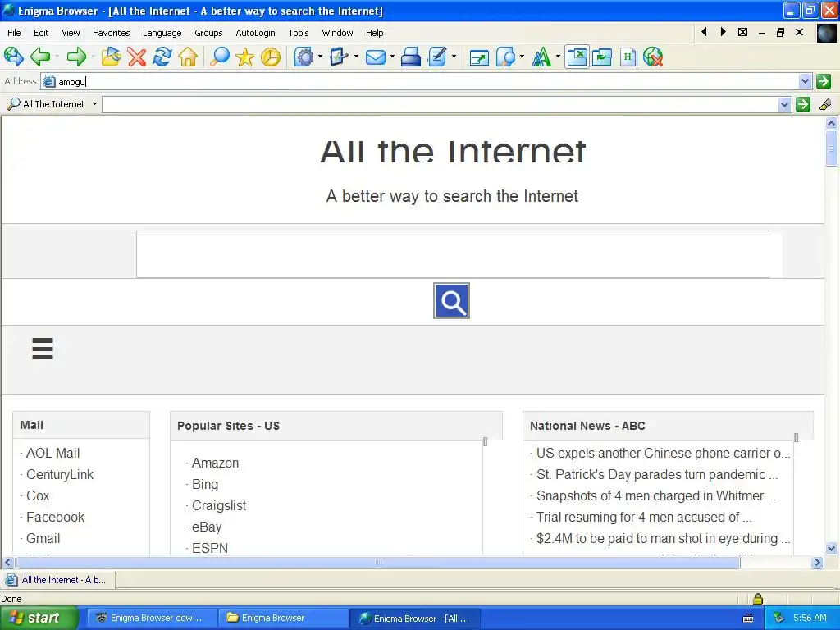This screenshot has width=840, height=630.
Task: Click the blue web page search button
Action: tap(451, 301)
